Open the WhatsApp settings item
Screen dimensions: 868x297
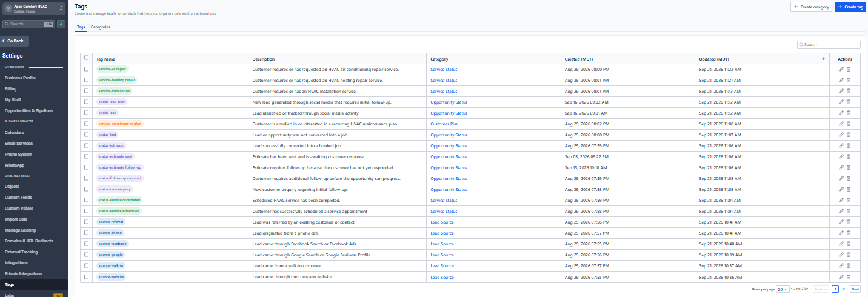pos(15,165)
